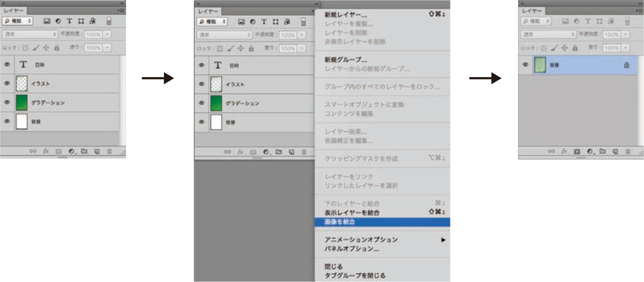This screenshot has width=644, height=282.
Task: Open panel flyout menu button, left panel
Action: click(120, 10)
